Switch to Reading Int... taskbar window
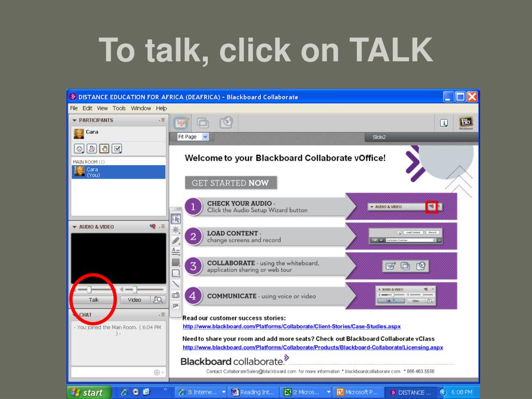This screenshot has width=532, height=399. coord(254,392)
